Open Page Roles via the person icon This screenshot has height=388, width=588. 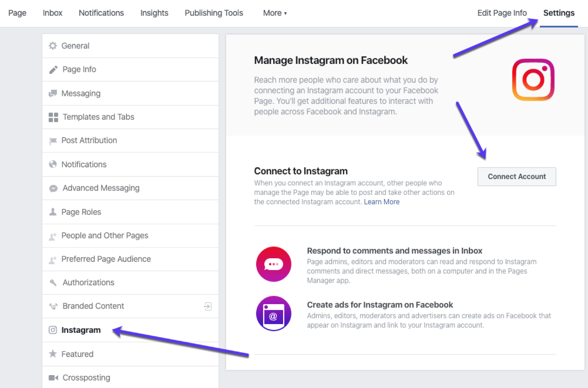[53, 212]
